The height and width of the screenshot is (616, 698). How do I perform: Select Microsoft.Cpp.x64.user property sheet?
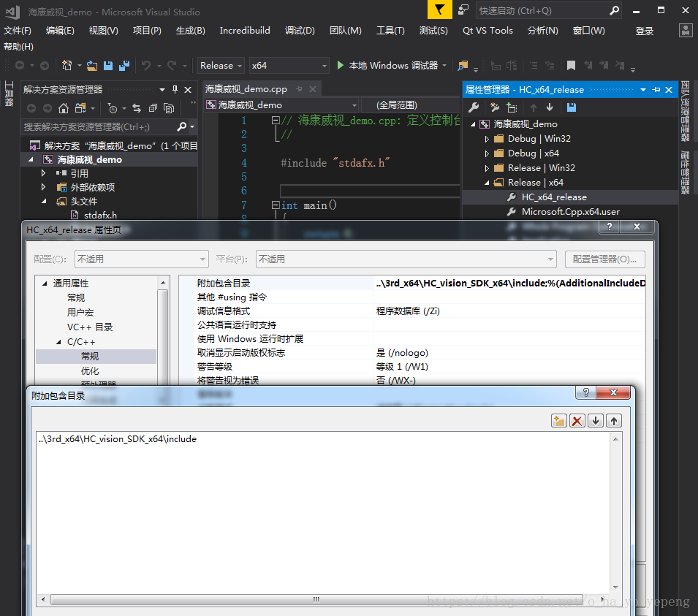[571, 212]
